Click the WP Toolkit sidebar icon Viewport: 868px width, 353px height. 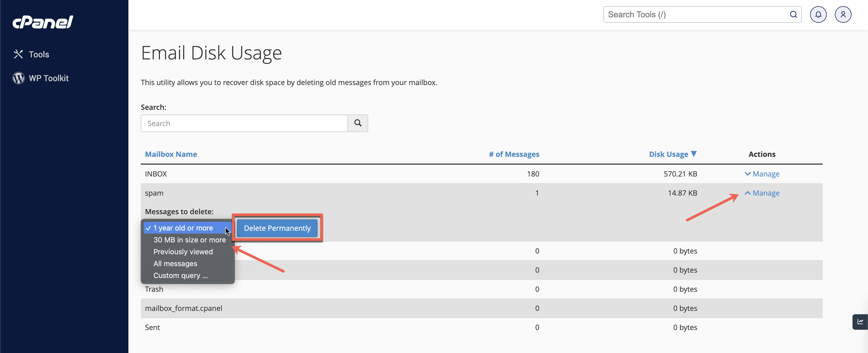pos(18,78)
